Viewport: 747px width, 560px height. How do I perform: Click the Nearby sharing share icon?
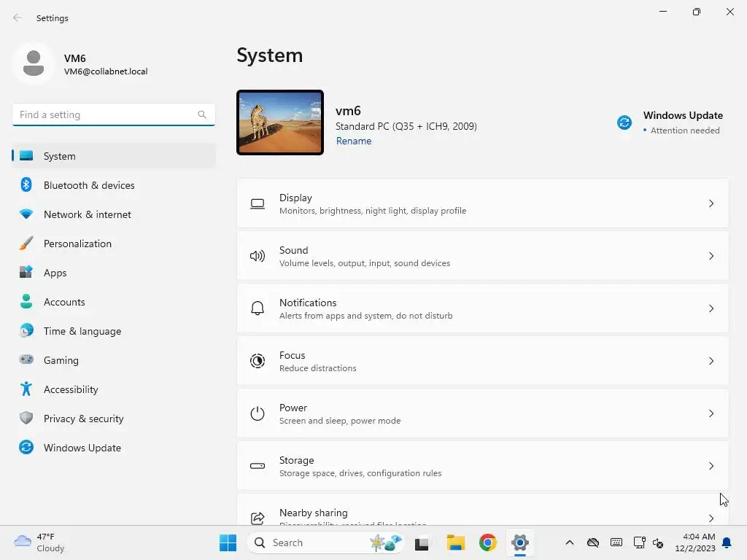258,518
